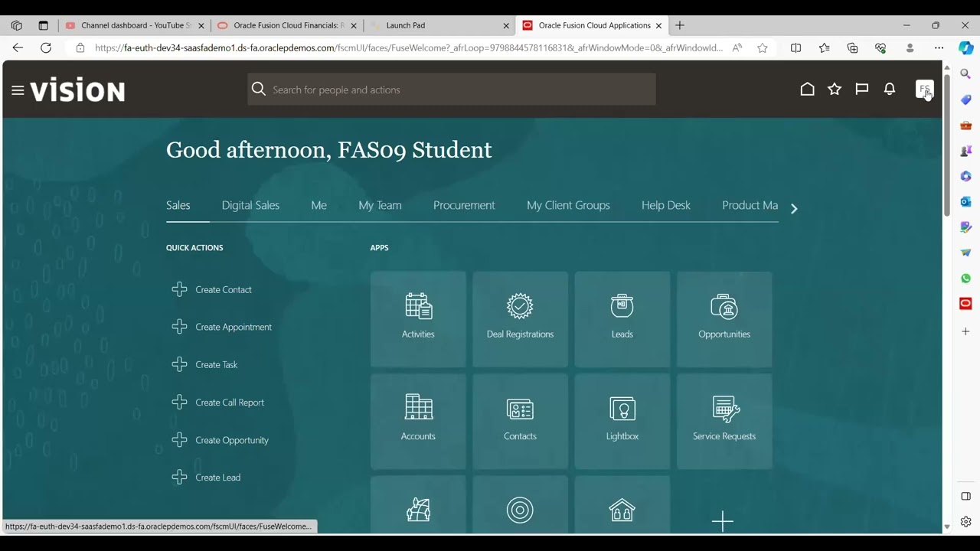Click Create Lead quick action

[x=218, y=477]
